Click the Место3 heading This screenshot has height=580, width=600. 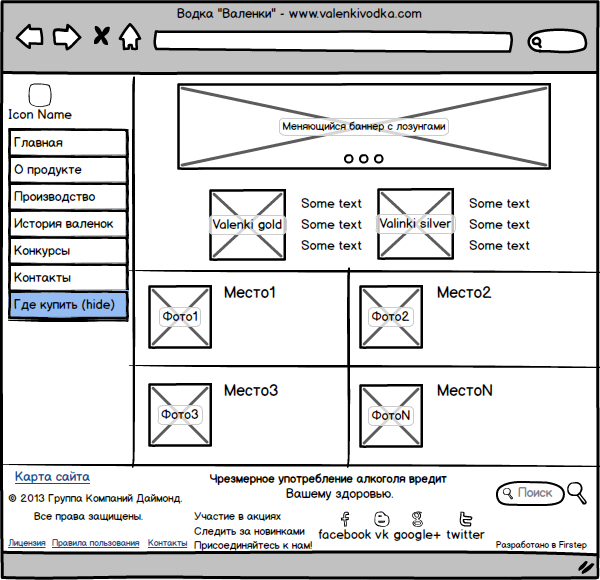click(x=251, y=391)
